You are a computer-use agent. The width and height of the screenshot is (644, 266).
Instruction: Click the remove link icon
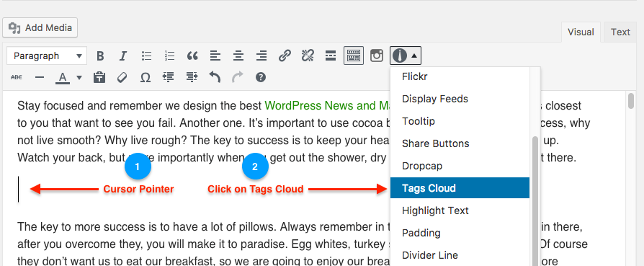[308, 56]
